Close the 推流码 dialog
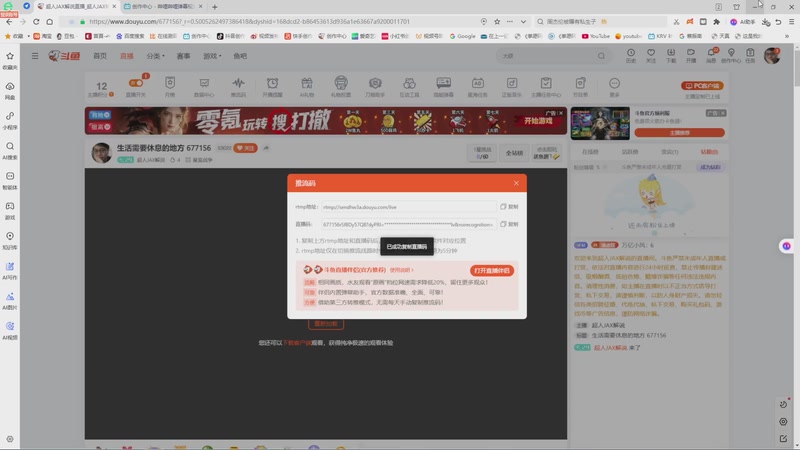800x450 pixels. coord(516,183)
